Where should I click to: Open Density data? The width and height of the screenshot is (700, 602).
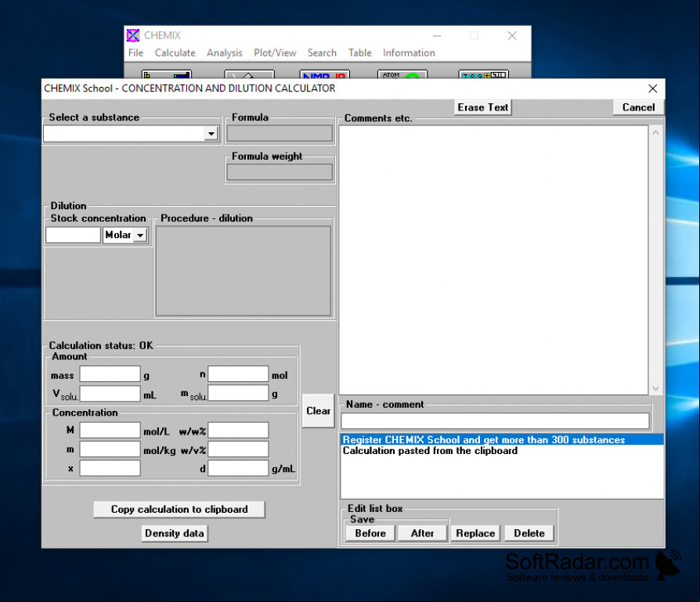point(175,533)
